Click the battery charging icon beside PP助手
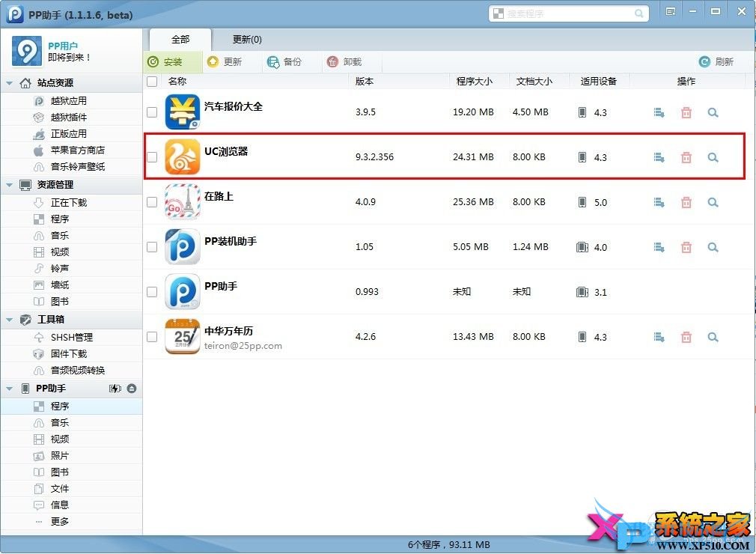The width and height of the screenshot is (756, 554). tap(115, 389)
